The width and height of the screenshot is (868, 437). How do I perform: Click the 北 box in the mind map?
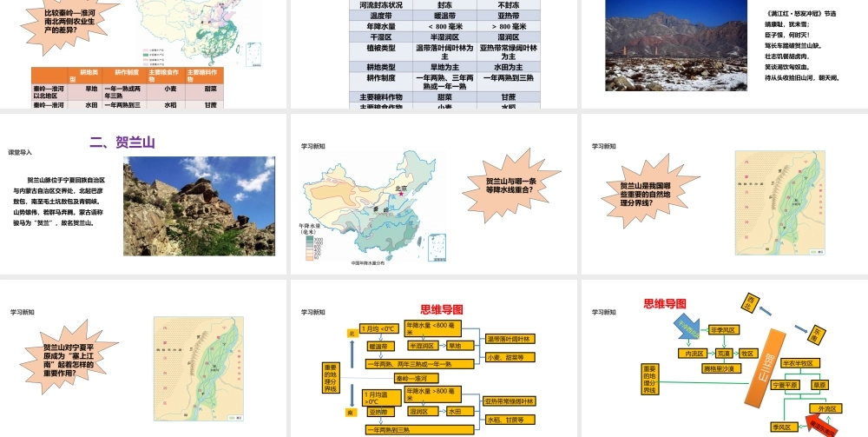pos(352,333)
